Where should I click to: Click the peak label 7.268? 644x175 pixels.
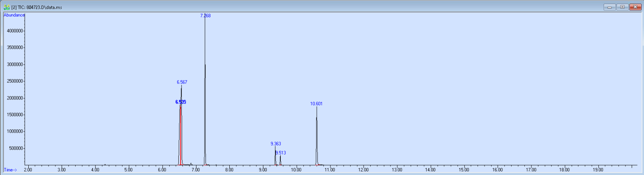(x=205, y=16)
